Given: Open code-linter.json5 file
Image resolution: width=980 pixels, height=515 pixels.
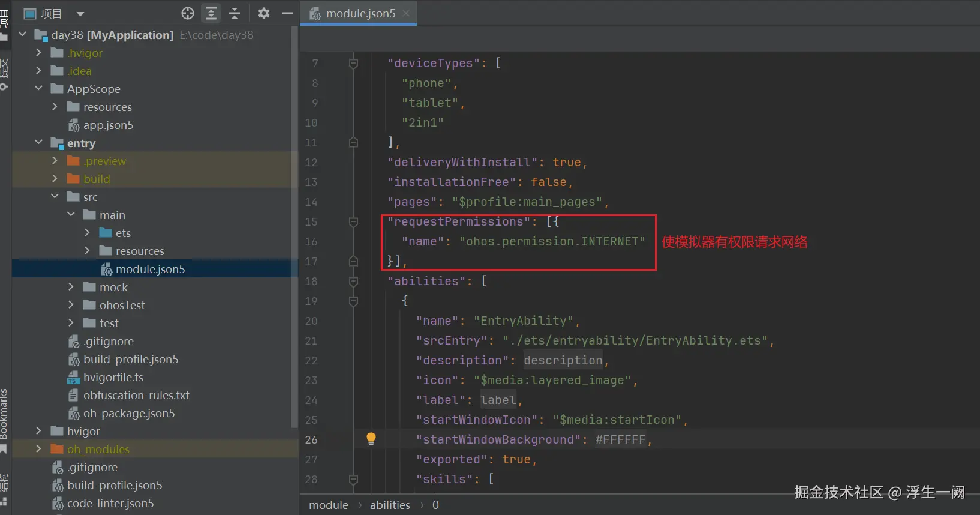Looking at the screenshot, I should (x=110, y=503).
